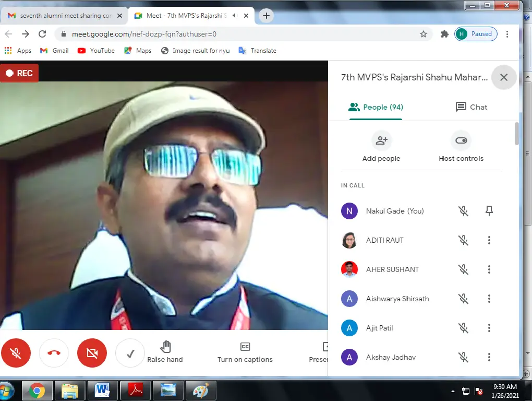
Task: Open the Chrome extensions menu
Action: point(444,34)
